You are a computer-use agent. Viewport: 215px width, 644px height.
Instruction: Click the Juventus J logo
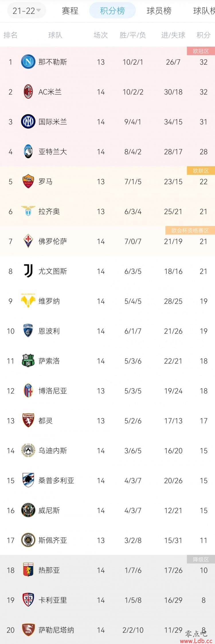click(28, 271)
